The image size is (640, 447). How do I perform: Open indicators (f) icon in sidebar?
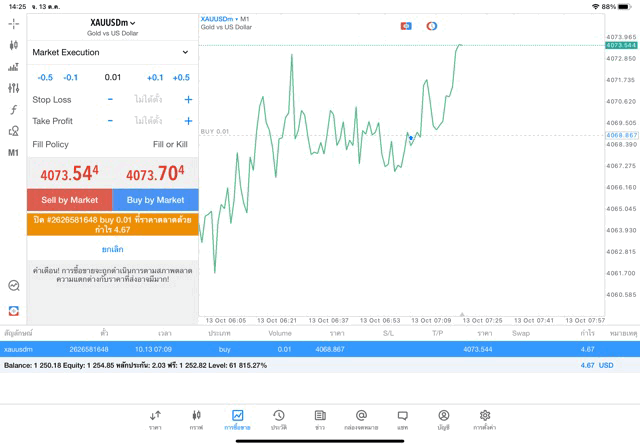click(x=13, y=110)
